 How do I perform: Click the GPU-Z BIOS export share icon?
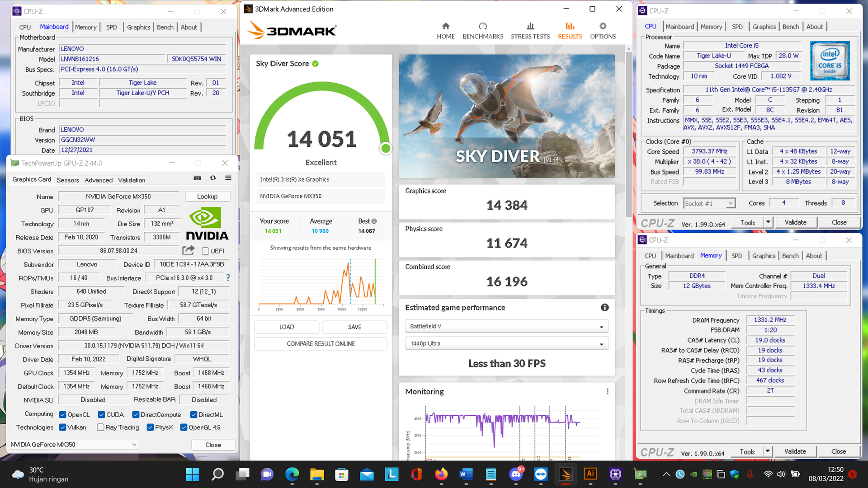pos(189,250)
